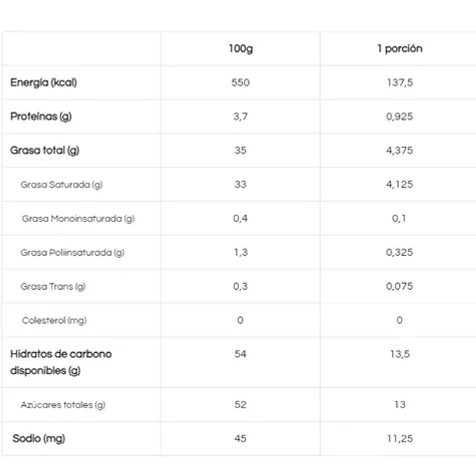Select the Energía (kcal) row label
The height and width of the screenshot is (476, 476).
coord(43,83)
